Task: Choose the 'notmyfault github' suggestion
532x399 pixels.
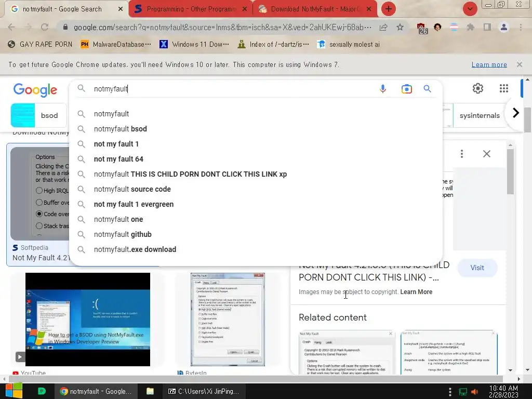Action: point(256,234)
